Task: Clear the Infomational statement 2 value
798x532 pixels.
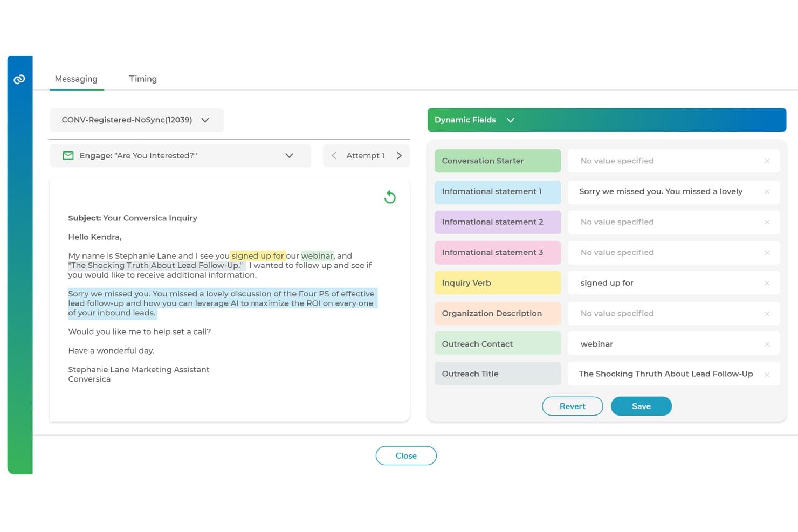Action: [x=767, y=222]
